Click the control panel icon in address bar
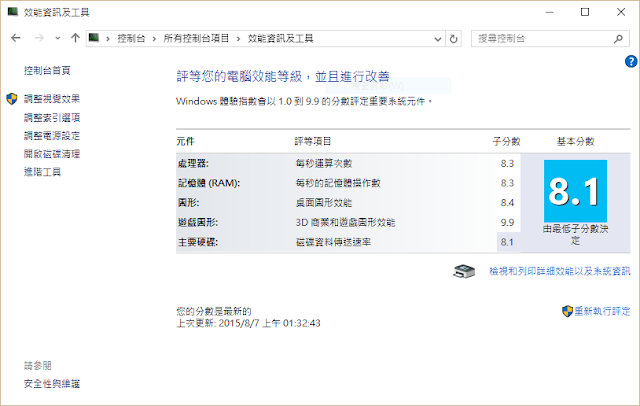The height and width of the screenshot is (406, 640). click(x=94, y=38)
